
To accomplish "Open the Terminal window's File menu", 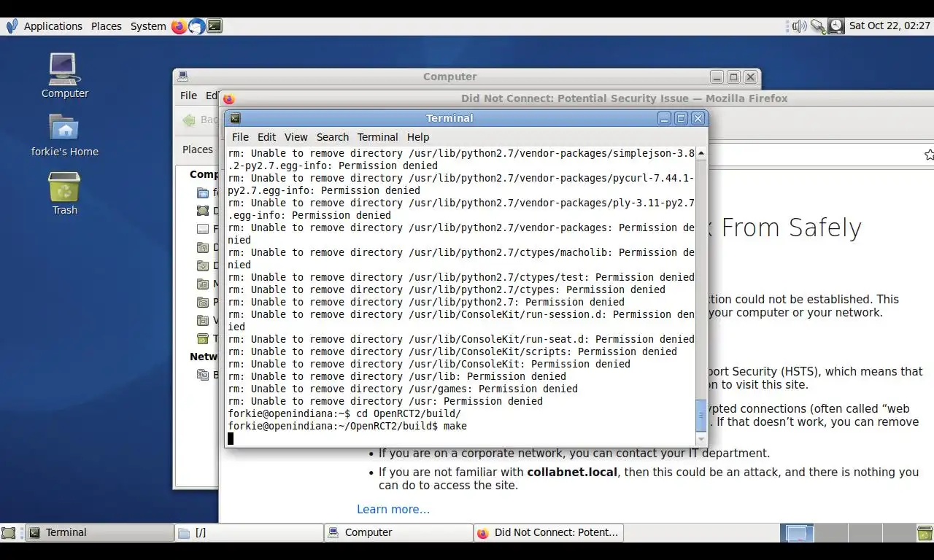I will coord(240,137).
